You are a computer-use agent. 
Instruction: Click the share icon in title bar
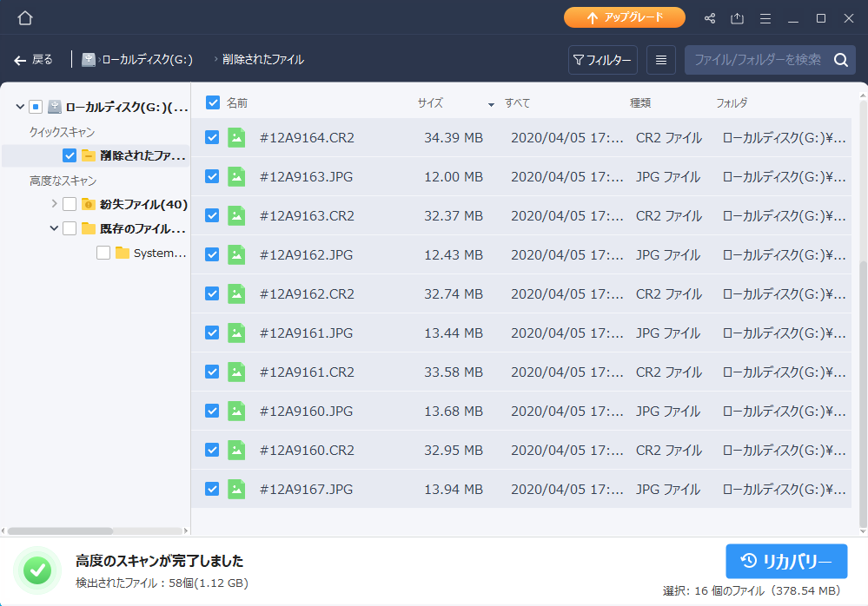click(x=710, y=18)
